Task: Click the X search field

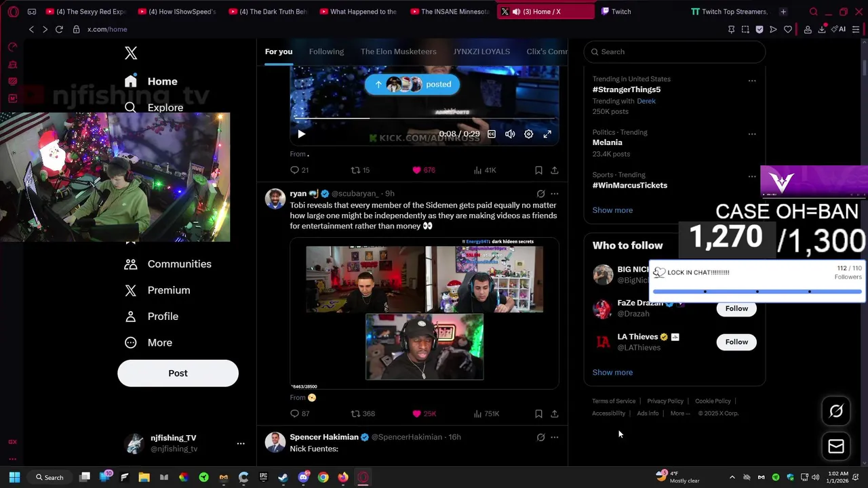Action: (x=675, y=52)
